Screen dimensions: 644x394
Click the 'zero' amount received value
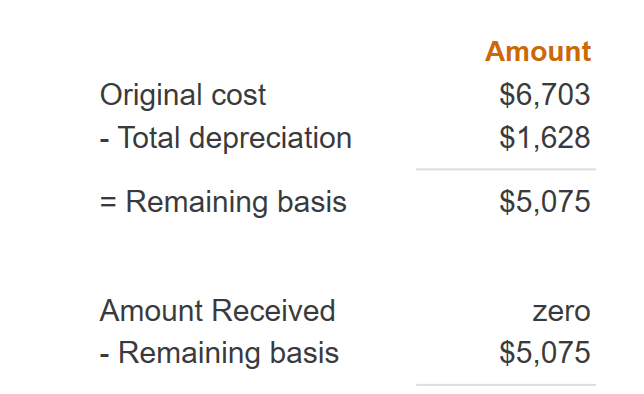(x=561, y=312)
